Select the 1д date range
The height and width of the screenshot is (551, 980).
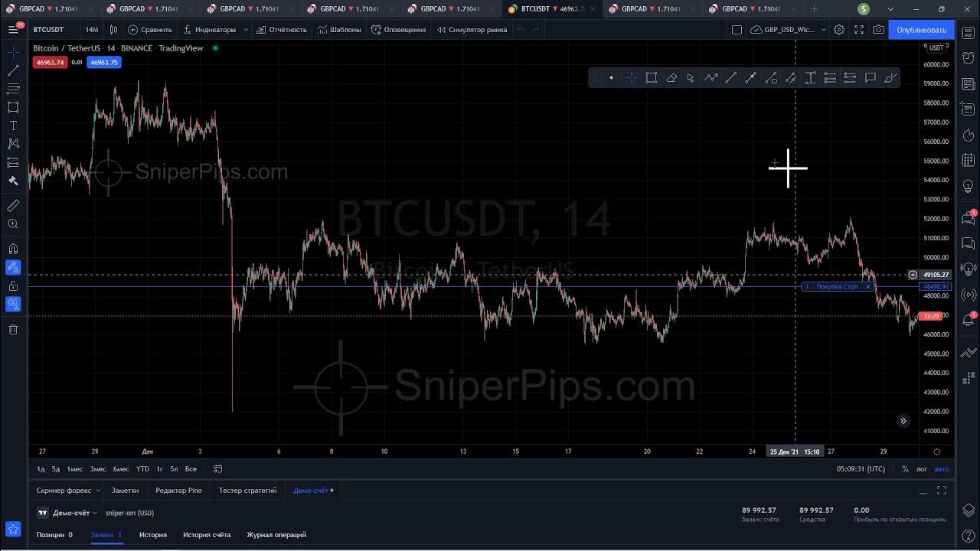[x=41, y=469]
